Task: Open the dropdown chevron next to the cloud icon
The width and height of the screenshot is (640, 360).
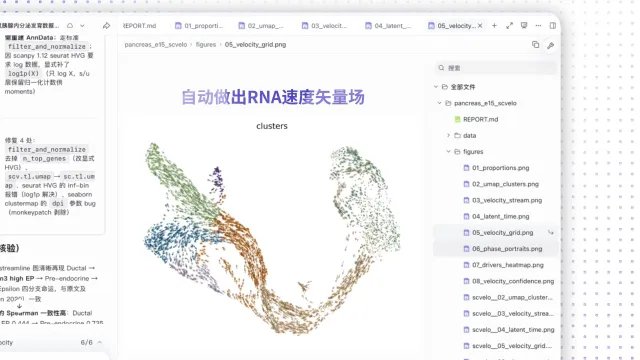Action: (x=82, y=25)
